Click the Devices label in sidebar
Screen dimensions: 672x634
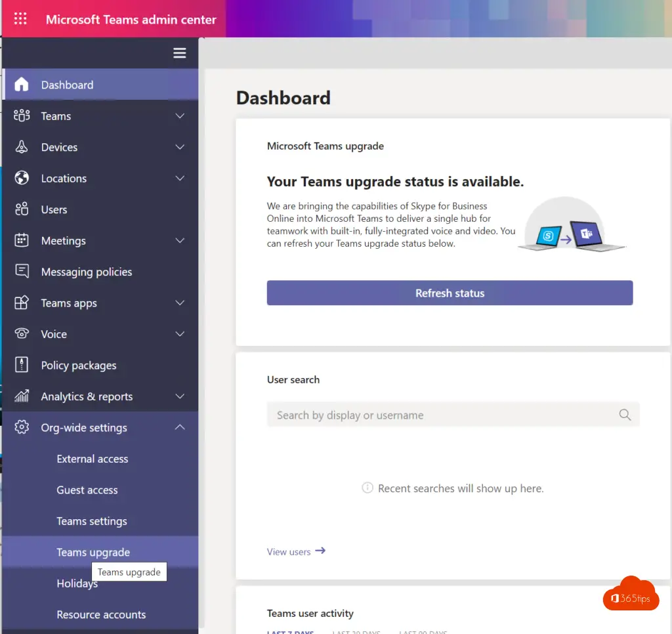(59, 147)
